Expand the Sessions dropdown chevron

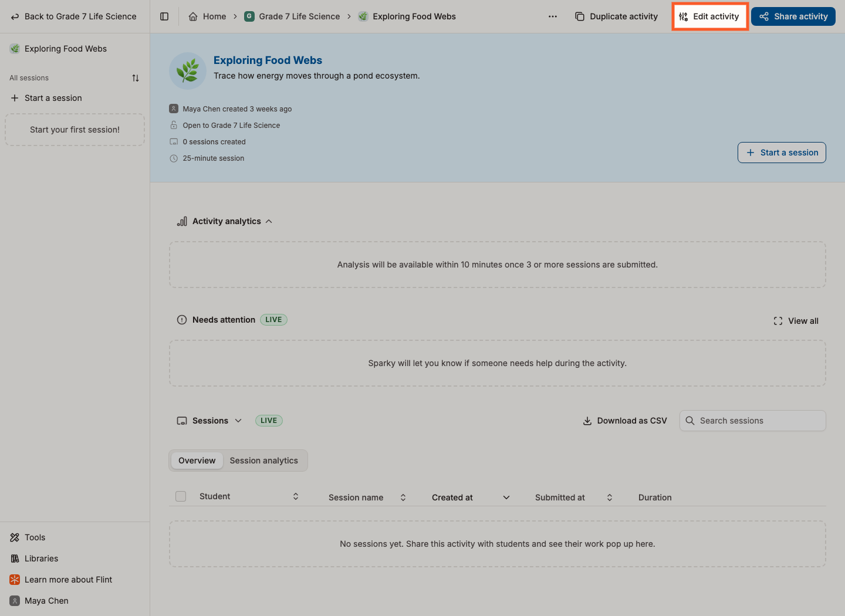point(238,421)
